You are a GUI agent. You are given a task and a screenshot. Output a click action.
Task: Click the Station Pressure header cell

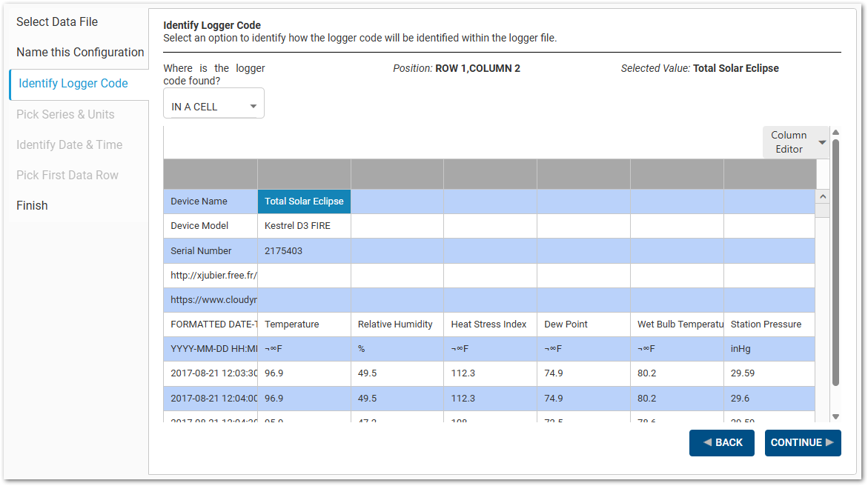point(769,324)
